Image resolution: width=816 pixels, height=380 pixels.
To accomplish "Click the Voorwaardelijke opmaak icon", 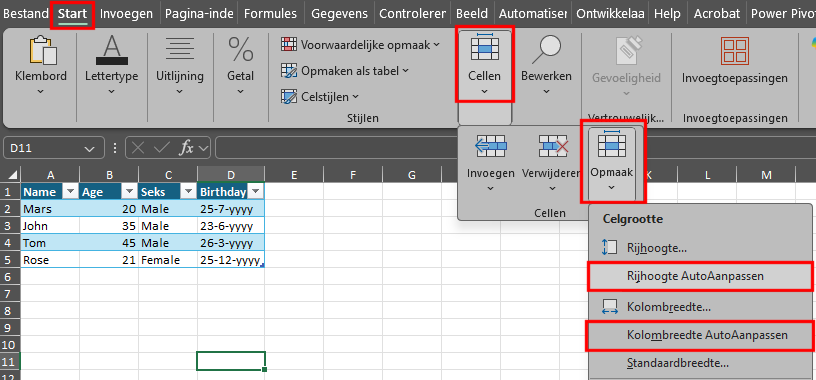I will (288, 45).
